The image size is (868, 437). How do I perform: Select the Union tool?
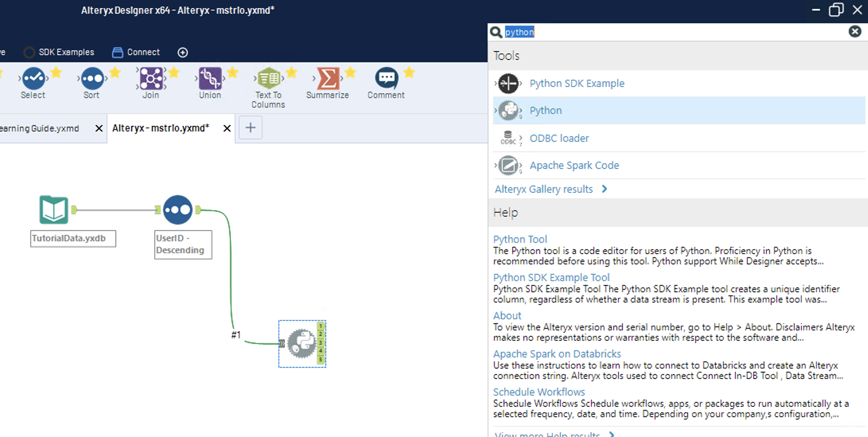pyautogui.click(x=210, y=80)
